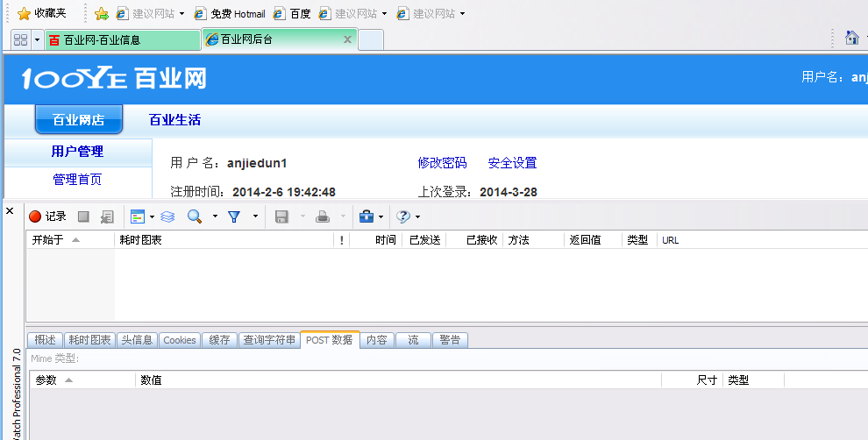Click the floppy disk save icon
This screenshot has width=868, height=440.
(x=281, y=217)
